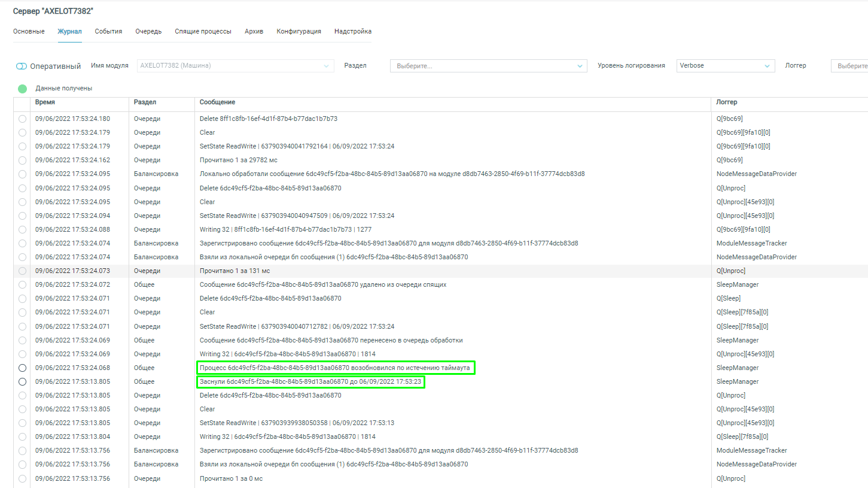Go to the Спящие процессы tab
868x488 pixels.
tap(203, 31)
